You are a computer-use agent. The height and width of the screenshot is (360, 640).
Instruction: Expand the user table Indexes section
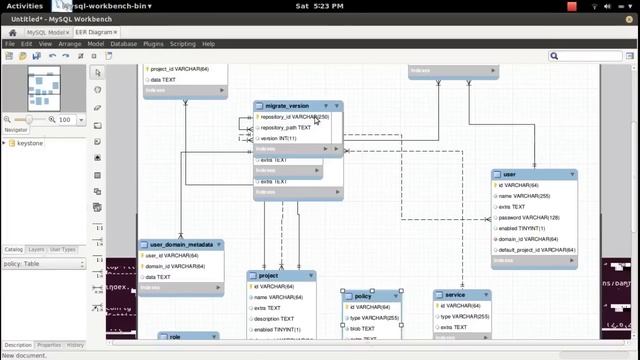click(x=571, y=260)
